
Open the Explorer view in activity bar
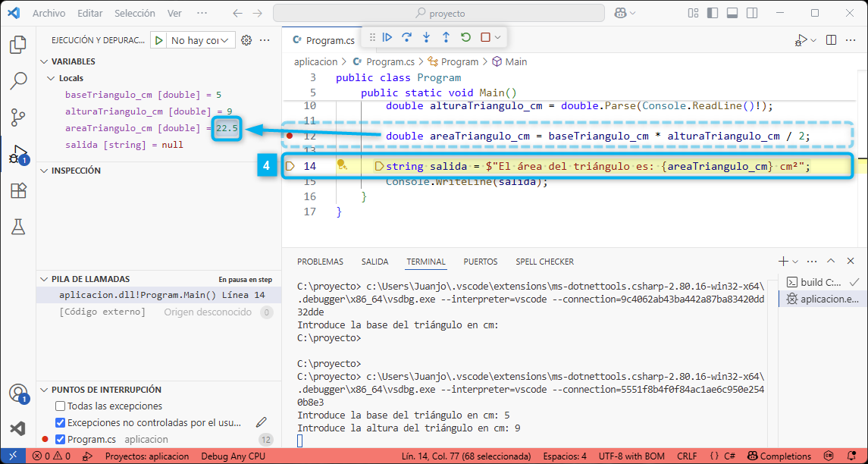[18, 44]
